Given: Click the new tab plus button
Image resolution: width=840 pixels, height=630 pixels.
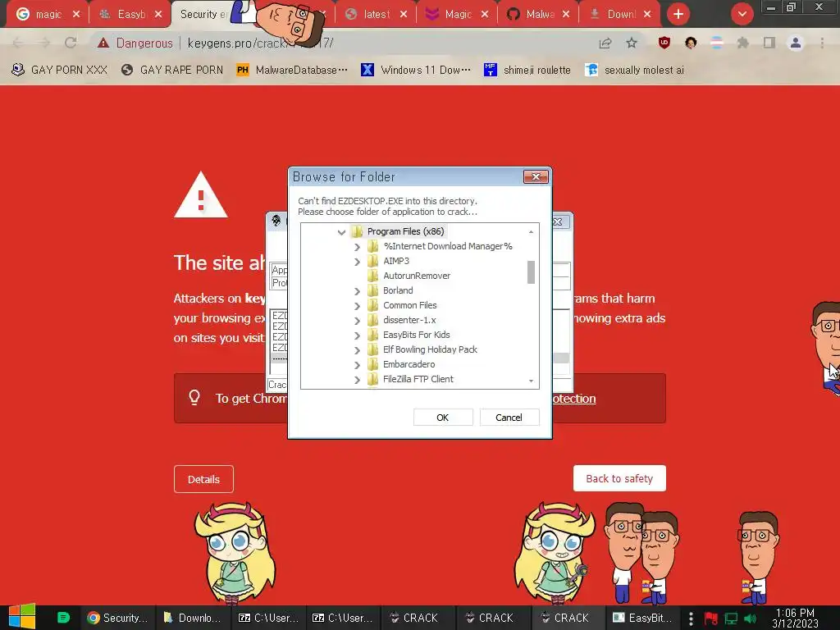Looking at the screenshot, I should (x=678, y=14).
